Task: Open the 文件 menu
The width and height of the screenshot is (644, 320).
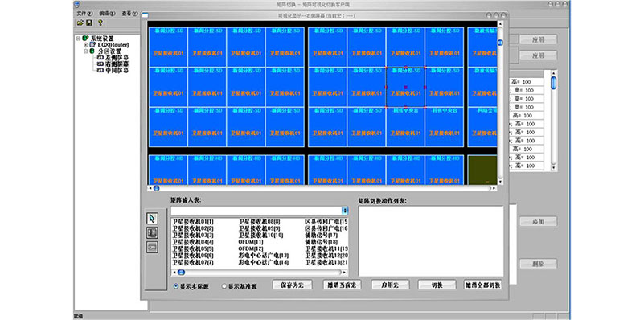Action: (x=84, y=13)
